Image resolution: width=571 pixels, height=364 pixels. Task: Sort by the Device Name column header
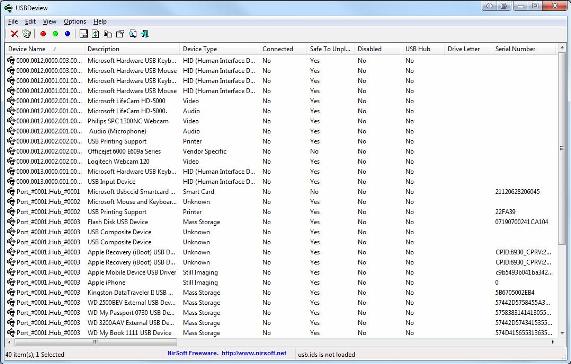point(45,49)
